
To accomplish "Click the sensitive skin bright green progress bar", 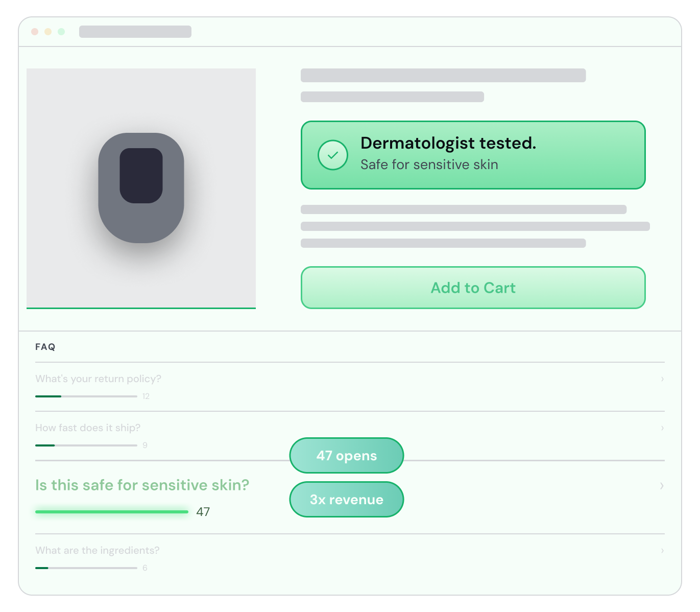I will (112, 511).
